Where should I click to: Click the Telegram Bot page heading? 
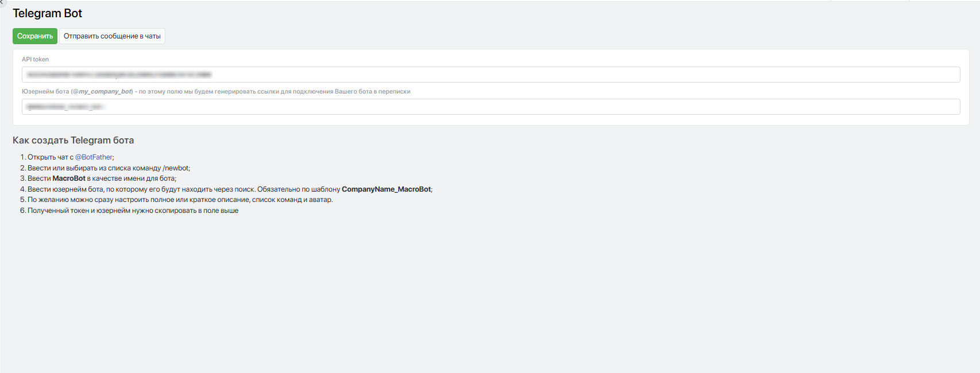[x=47, y=13]
